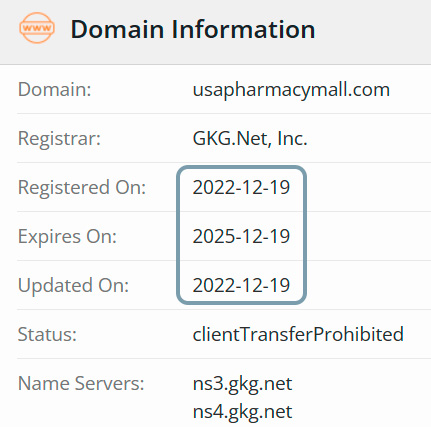Image resolution: width=431 pixels, height=427 pixels.
Task: Click the clientTransferProhibited status text
Action: coord(298,334)
